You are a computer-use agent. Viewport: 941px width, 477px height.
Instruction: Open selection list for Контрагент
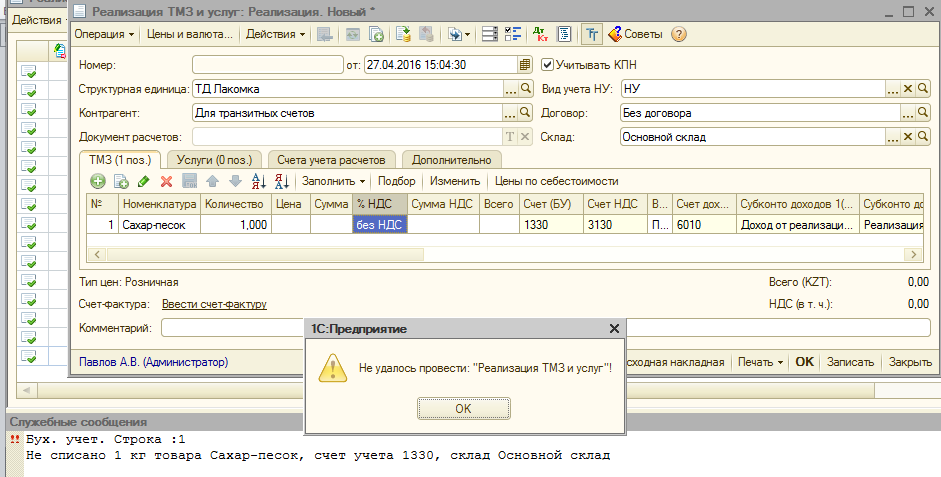tap(510, 113)
